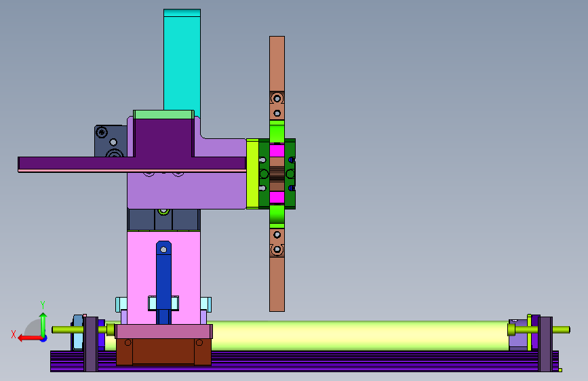Select the brown carriage block under the column

(163, 352)
